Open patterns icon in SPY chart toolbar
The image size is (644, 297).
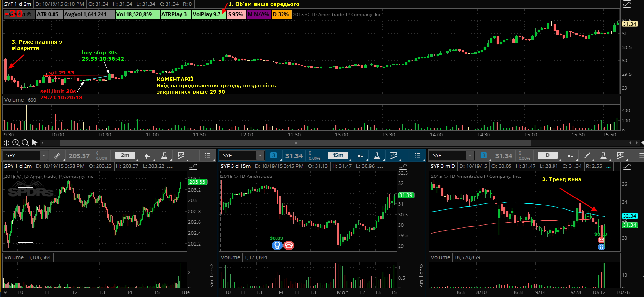point(181,155)
